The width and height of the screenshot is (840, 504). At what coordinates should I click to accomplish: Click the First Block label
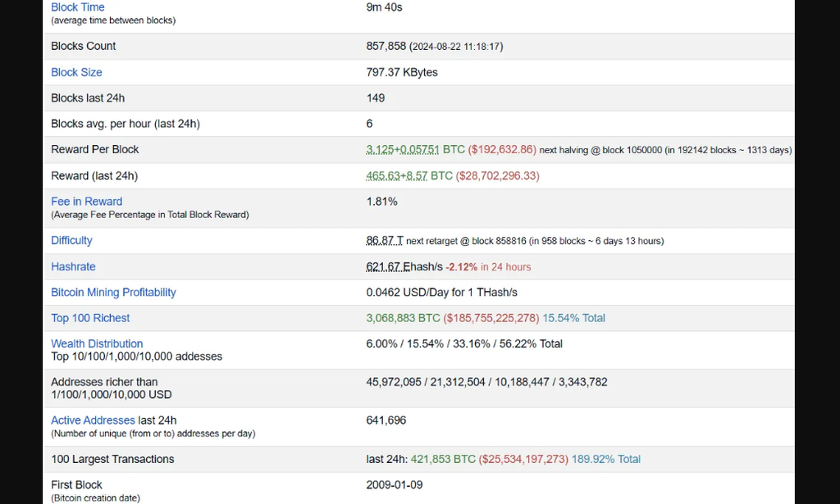[76, 484]
